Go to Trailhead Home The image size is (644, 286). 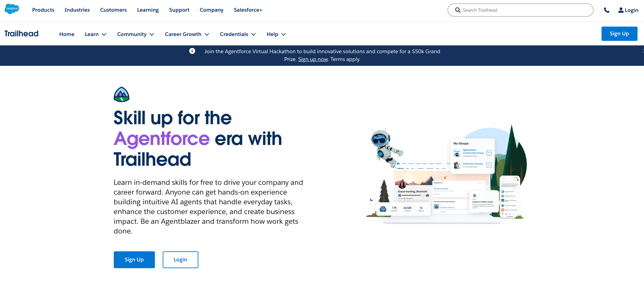coord(67,34)
